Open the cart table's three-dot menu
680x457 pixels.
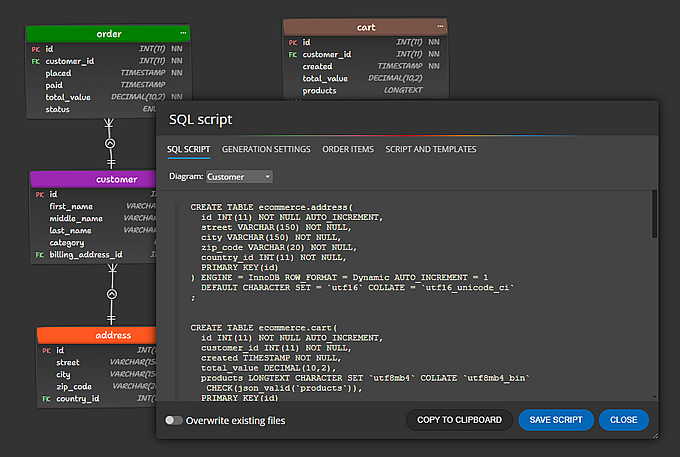440,27
